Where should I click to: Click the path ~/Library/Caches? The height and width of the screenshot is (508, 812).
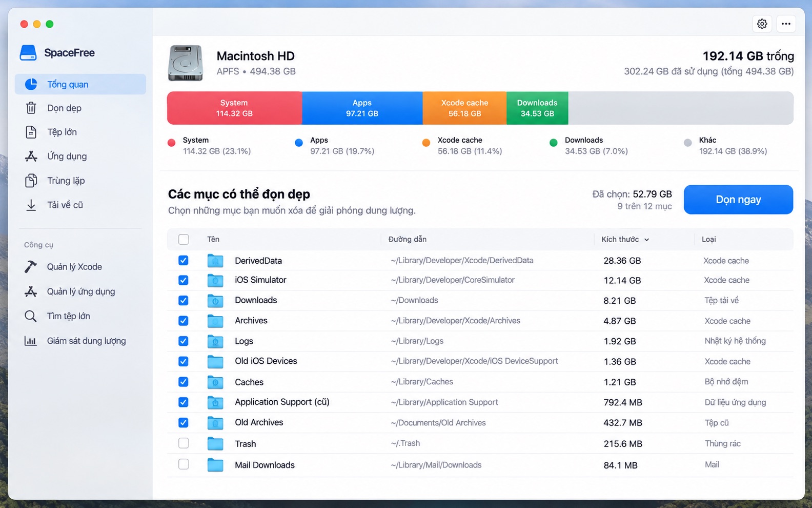(422, 382)
